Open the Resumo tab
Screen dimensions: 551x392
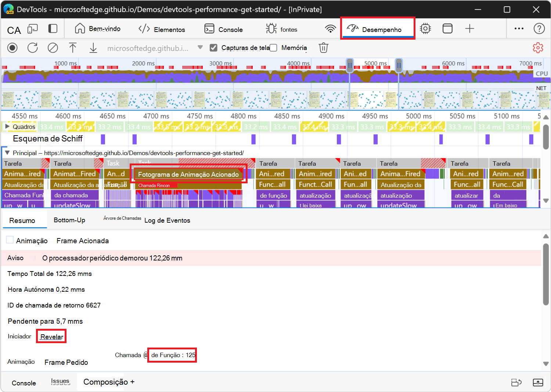coord(22,220)
